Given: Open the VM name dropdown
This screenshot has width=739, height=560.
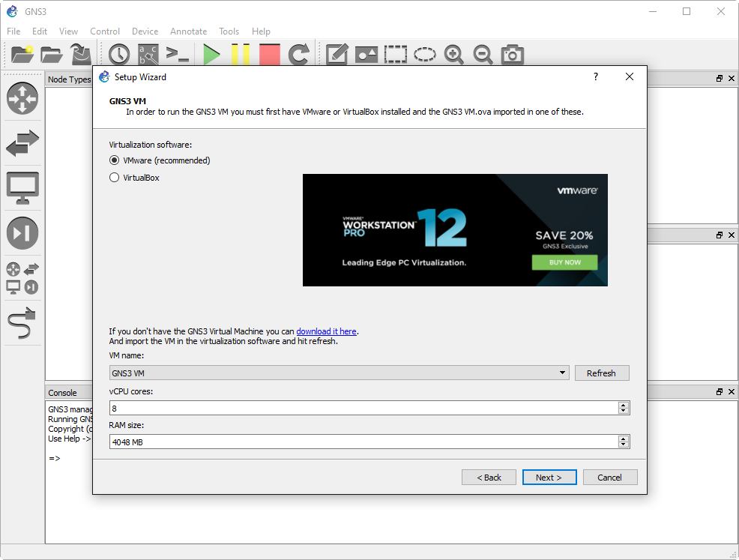Looking at the screenshot, I should [339, 373].
